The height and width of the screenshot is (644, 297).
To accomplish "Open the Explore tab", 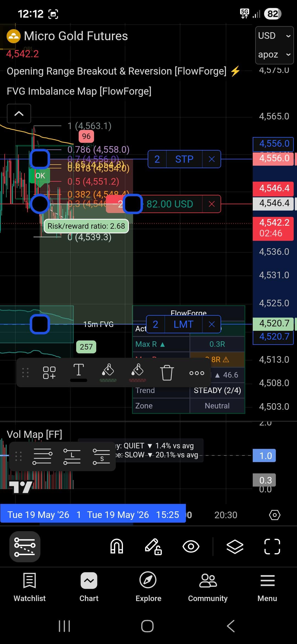I will point(148,587).
